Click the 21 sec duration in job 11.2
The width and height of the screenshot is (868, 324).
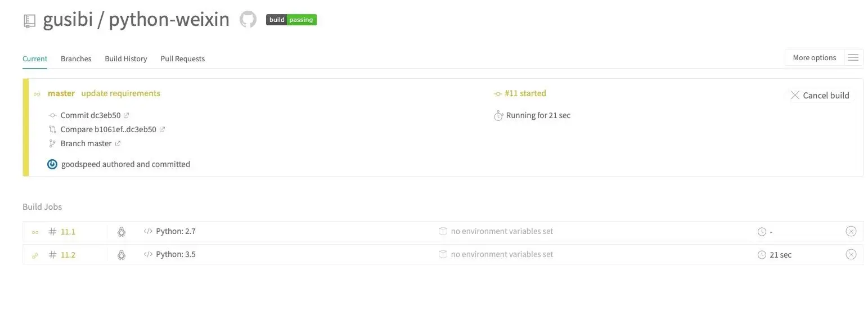pos(780,255)
